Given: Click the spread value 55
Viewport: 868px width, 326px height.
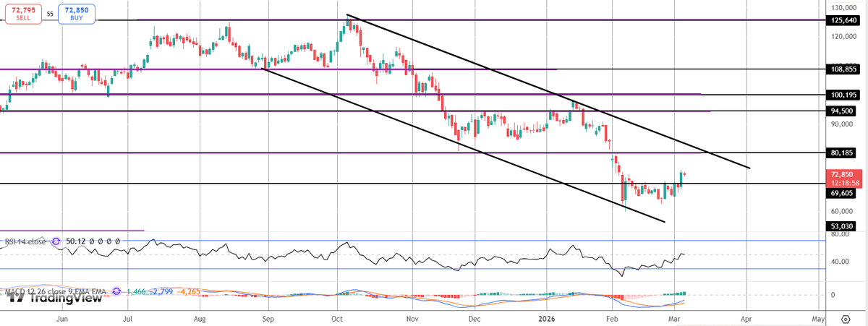Looking at the screenshot, I should tap(49, 13).
